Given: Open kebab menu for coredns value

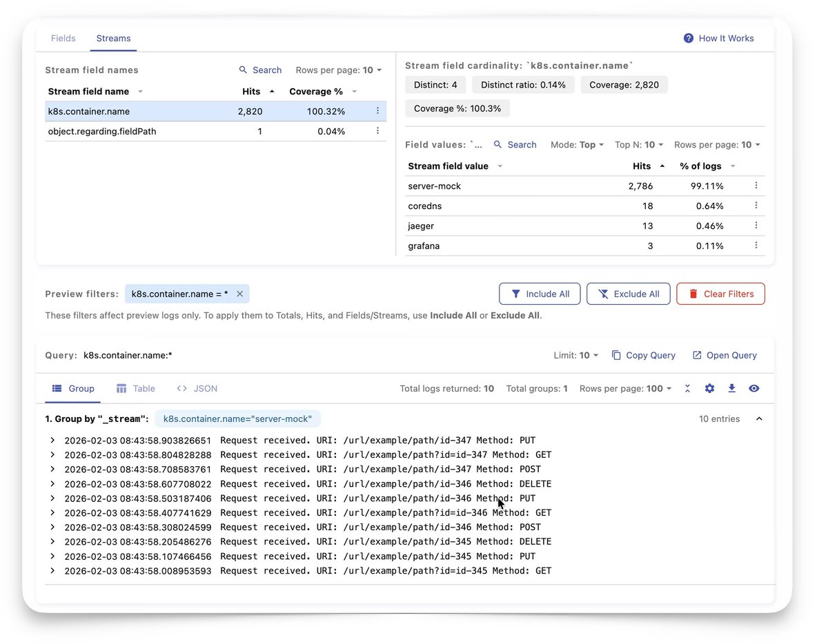Looking at the screenshot, I should [x=756, y=205].
